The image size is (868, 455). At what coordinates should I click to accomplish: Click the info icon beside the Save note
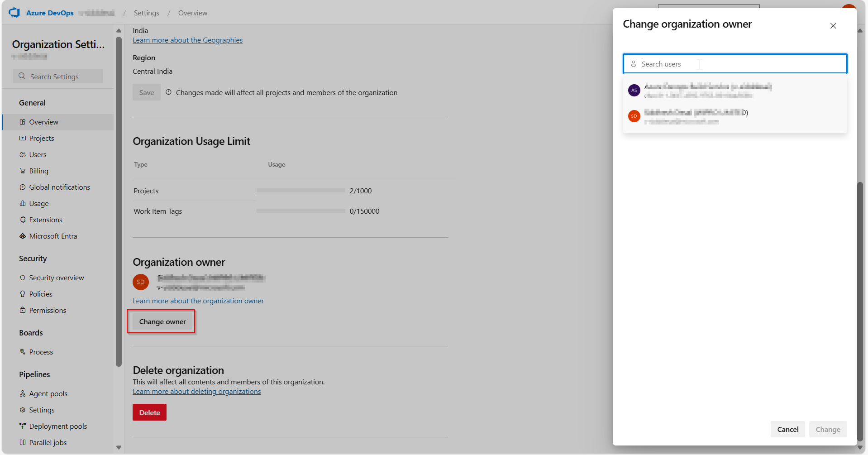[168, 92]
